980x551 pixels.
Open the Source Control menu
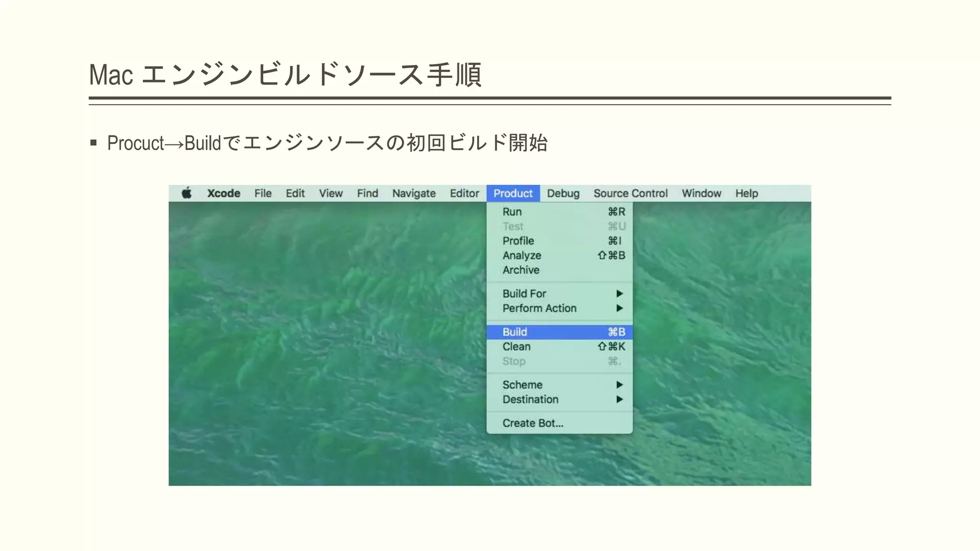pyautogui.click(x=630, y=193)
